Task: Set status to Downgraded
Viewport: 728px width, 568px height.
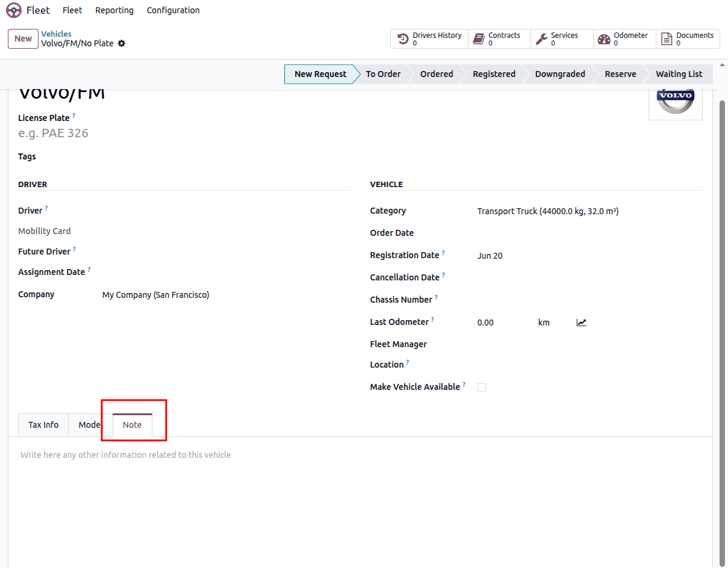Action: (560, 74)
